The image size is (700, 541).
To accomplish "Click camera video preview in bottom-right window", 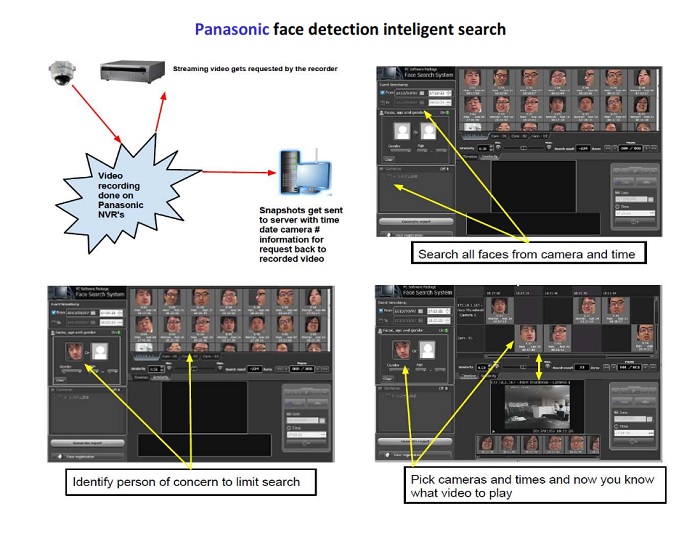I will point(537,409).
